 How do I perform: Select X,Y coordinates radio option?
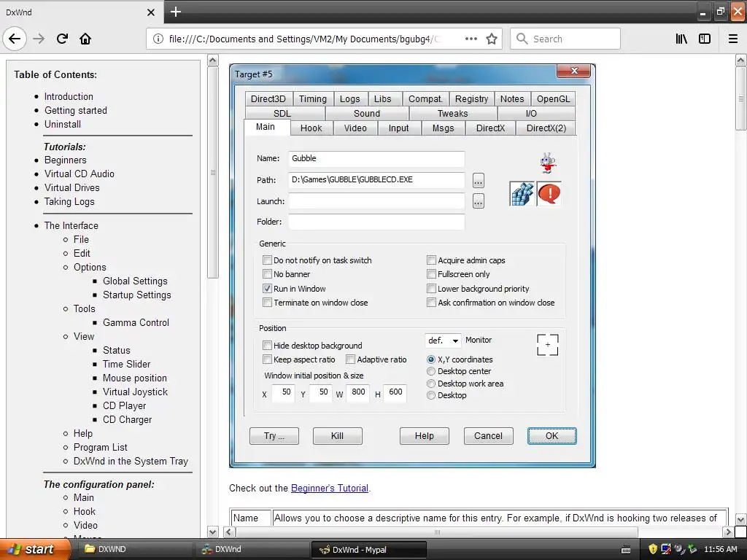[x=431, y=359]
